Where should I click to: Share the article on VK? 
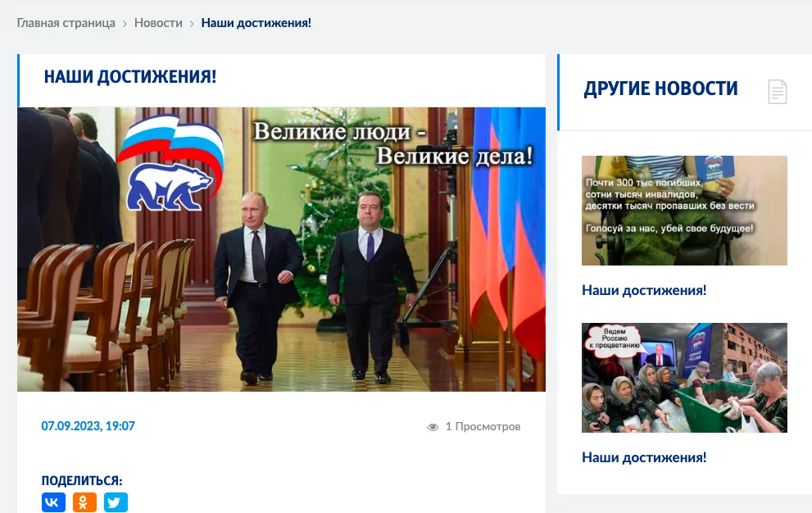tap(53, 502)
